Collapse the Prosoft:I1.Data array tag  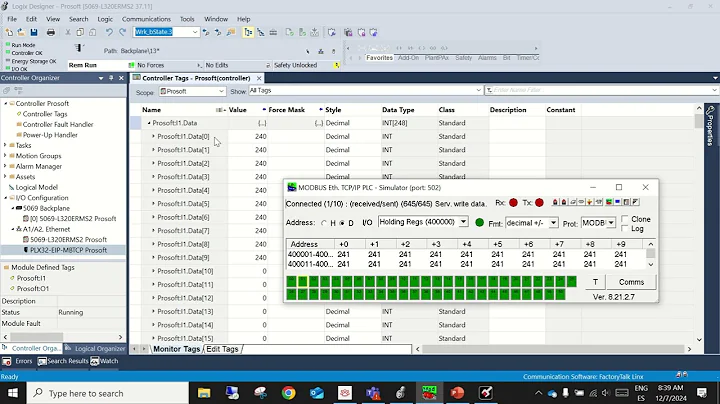(149, 123)
